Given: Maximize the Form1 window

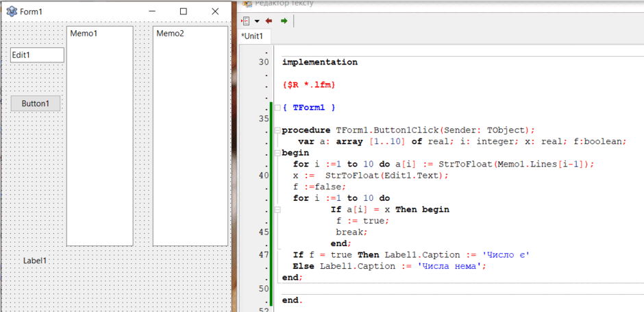Looking at the screenshot, I should 184,12.
